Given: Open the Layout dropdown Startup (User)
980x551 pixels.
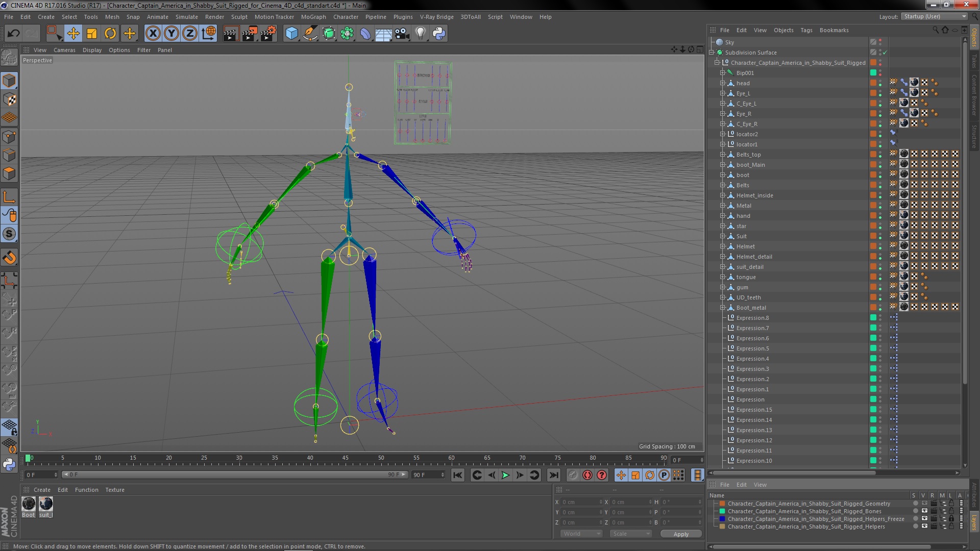Looking at the screenshot, I should [x=934, y=16].
